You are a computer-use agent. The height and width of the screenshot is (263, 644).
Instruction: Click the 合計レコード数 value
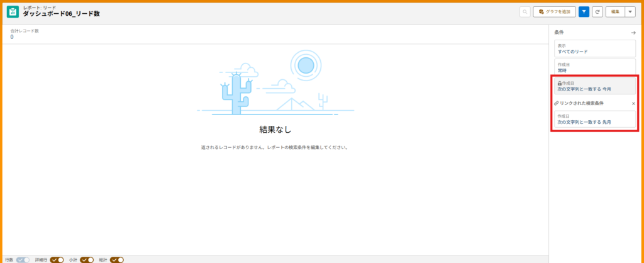point(12,37)
